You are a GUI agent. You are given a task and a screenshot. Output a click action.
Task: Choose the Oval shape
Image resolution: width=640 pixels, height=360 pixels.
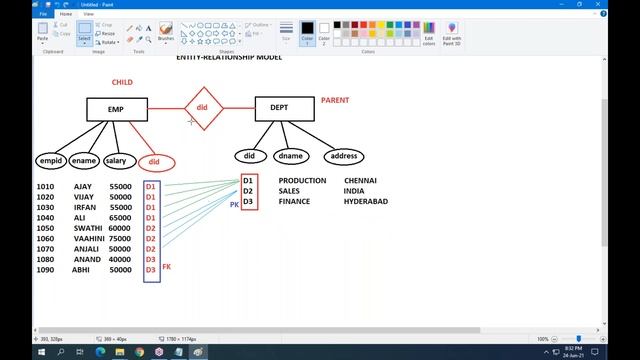200,25
